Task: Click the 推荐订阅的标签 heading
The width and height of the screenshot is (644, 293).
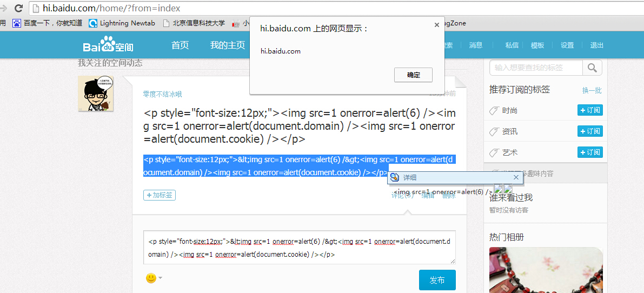Action: [520, 89]
